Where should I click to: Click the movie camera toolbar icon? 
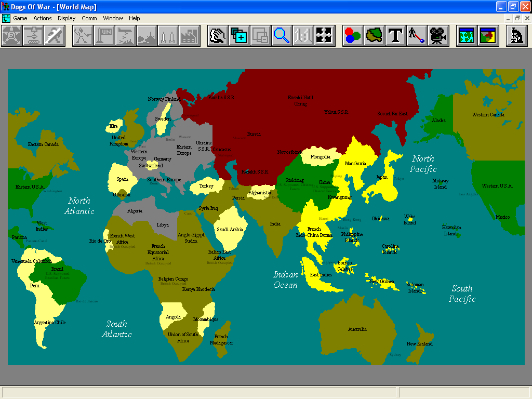click(x=438, y=36)
